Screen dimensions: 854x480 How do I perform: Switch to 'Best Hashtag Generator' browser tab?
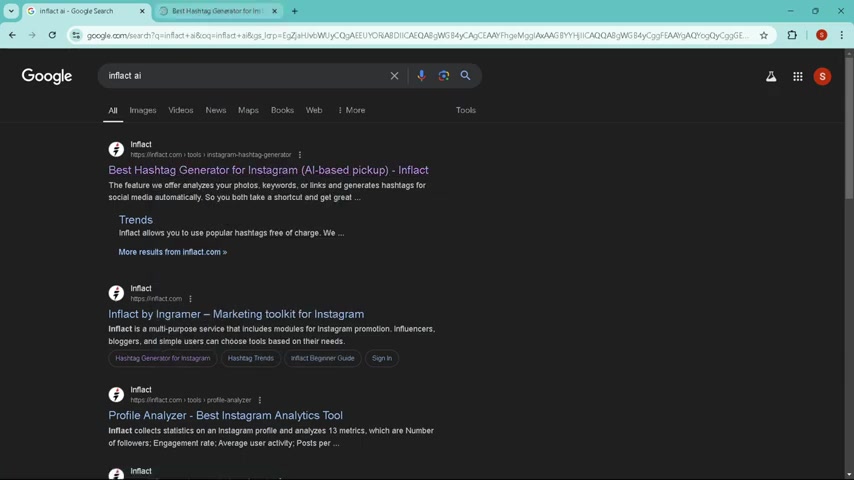click(x=218, y=11)
